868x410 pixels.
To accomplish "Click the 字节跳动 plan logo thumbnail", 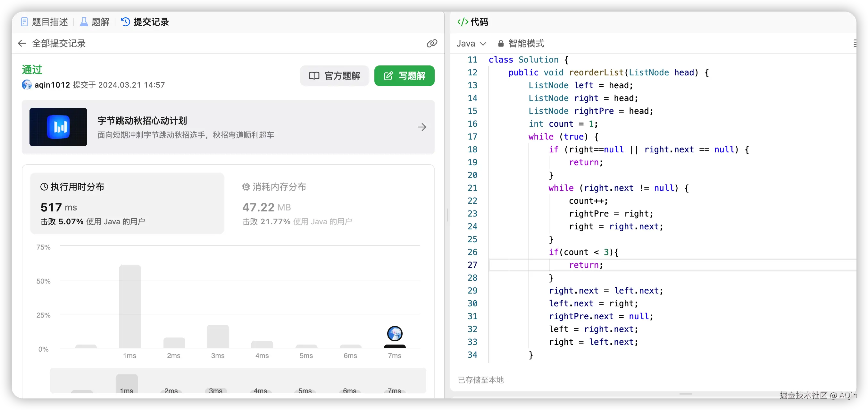I will pos(58,127).
